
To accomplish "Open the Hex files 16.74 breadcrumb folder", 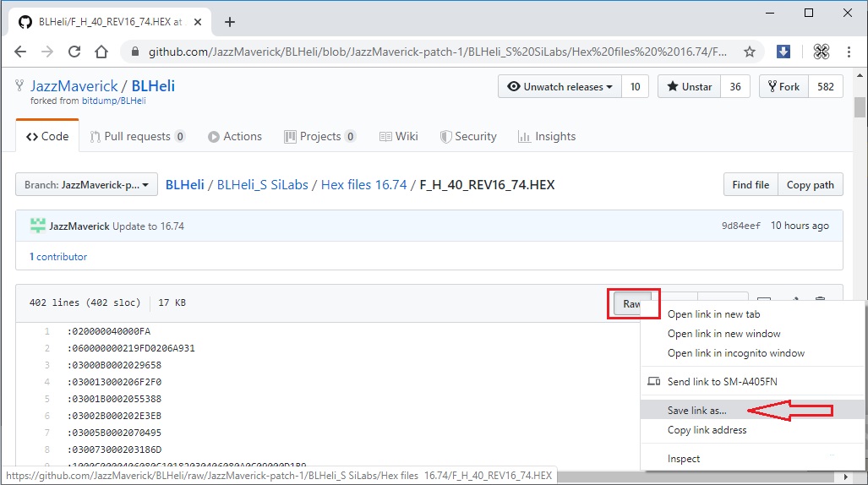I will [x=363, y=185].
